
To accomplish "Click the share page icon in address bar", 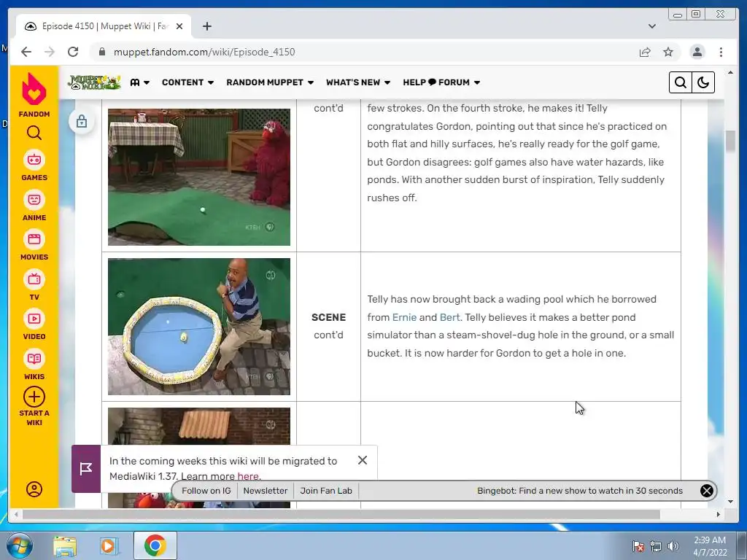I will tap(645, 52).
